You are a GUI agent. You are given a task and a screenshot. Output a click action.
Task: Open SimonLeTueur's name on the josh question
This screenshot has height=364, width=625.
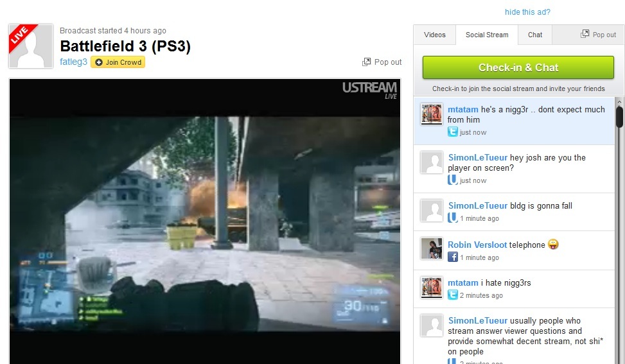point(477,157)
